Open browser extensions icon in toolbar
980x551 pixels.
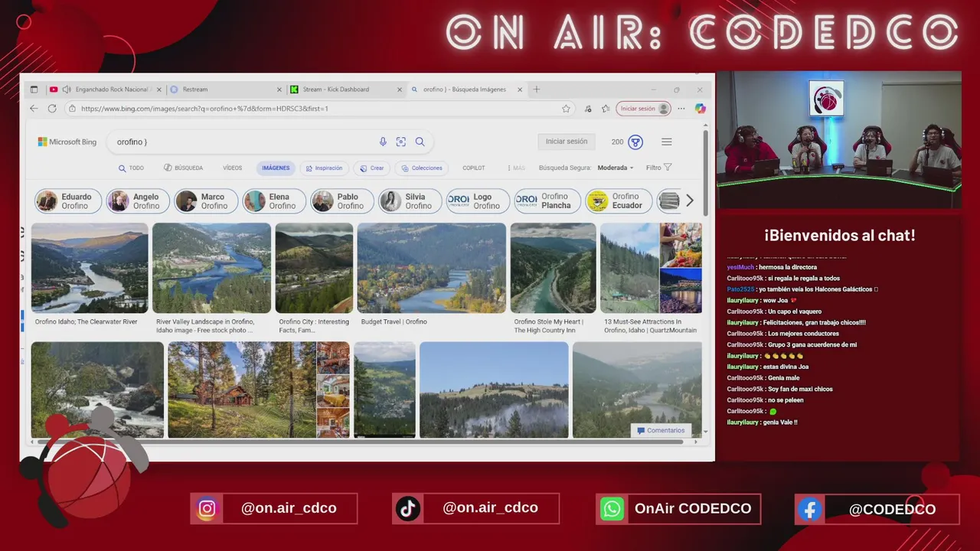[x=587, y=109]
